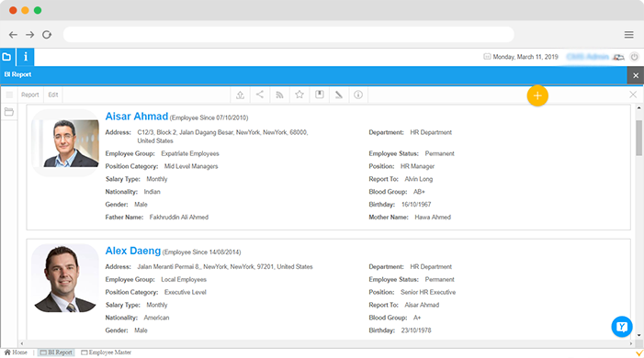This screenshot has width=644, height=358.
Task: Select the text 'Mid Level Managers'
Action: tap(191, 166)
